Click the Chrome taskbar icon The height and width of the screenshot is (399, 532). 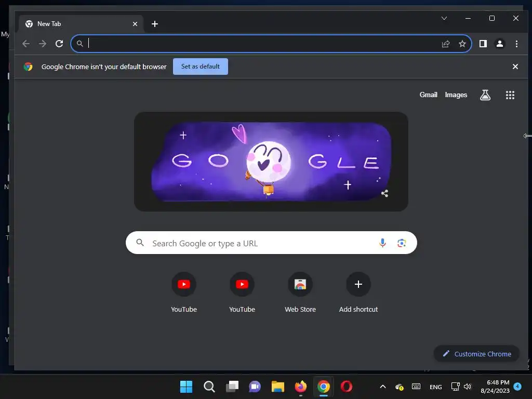pos(323,387)
